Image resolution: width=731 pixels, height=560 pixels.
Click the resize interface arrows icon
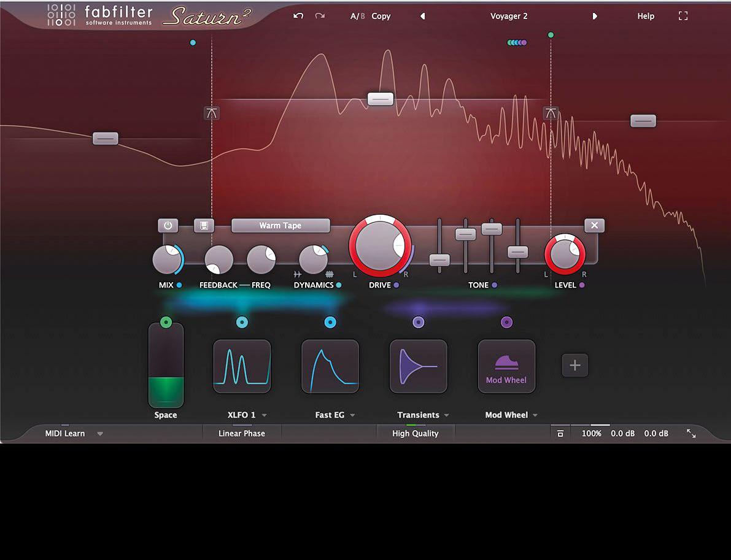point(691,434)
